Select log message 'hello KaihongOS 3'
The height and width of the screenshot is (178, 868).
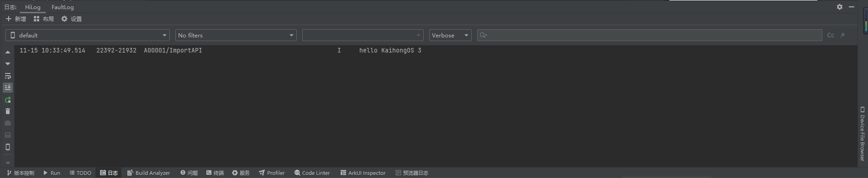tap(390, 51)
